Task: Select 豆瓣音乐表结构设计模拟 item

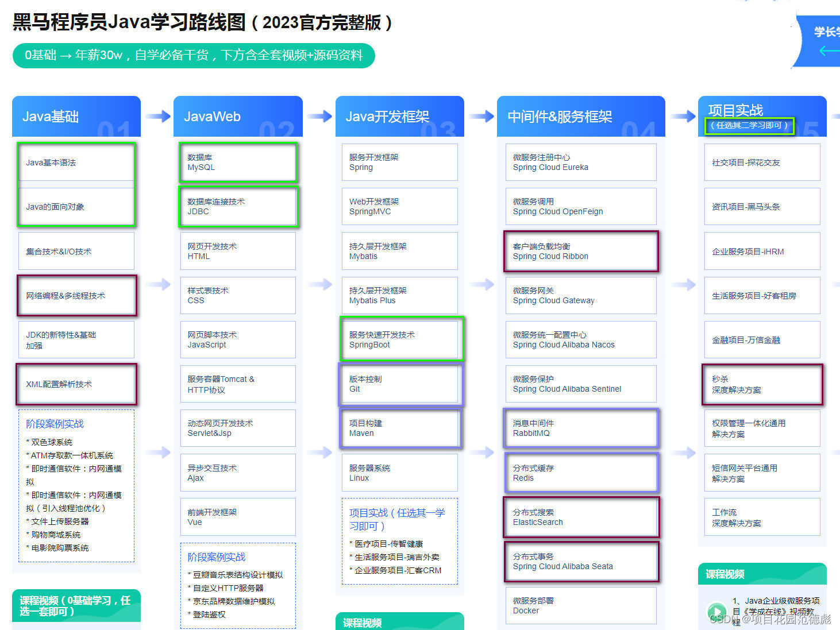Action: point(235,575)
